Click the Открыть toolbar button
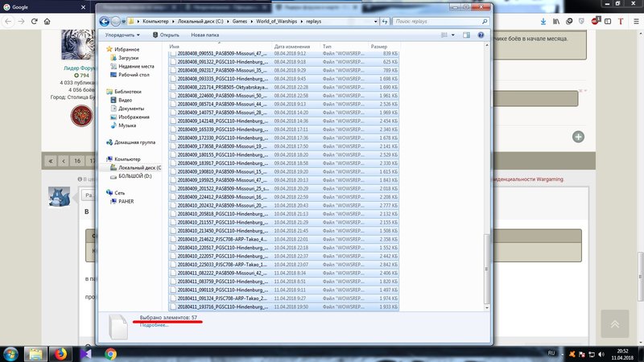This screenshot has width=644, height=362. coord(165,35)
